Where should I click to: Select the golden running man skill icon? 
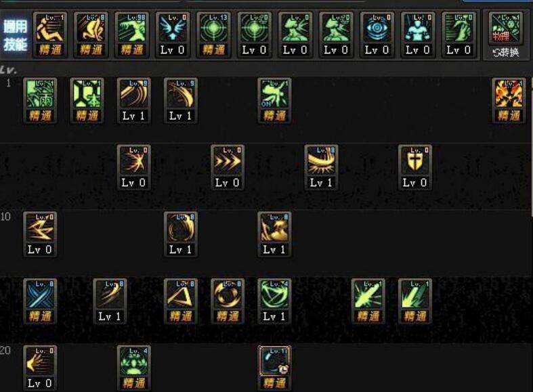coord(50,35)
